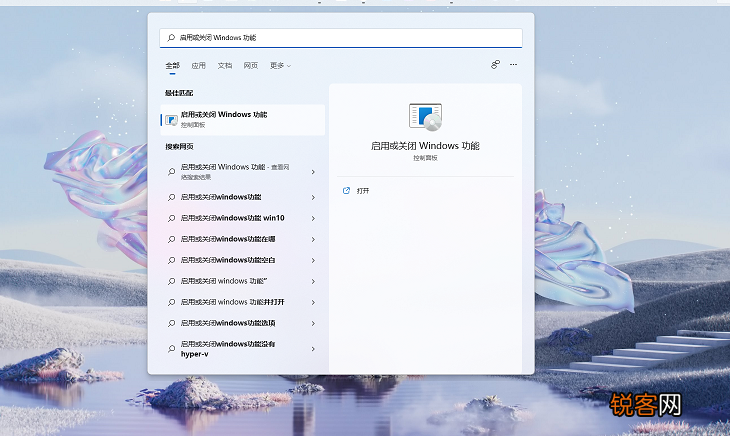Viewport: 730px width, 436px height.
Task: Select suggestion 启用或关闭windows功能选项
Action: pos(243,323)
